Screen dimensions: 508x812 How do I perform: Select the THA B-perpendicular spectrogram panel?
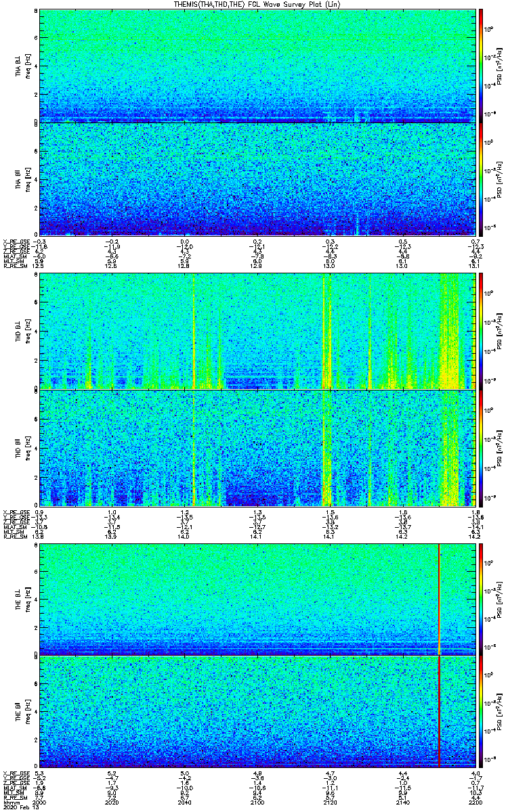point(256,66)
